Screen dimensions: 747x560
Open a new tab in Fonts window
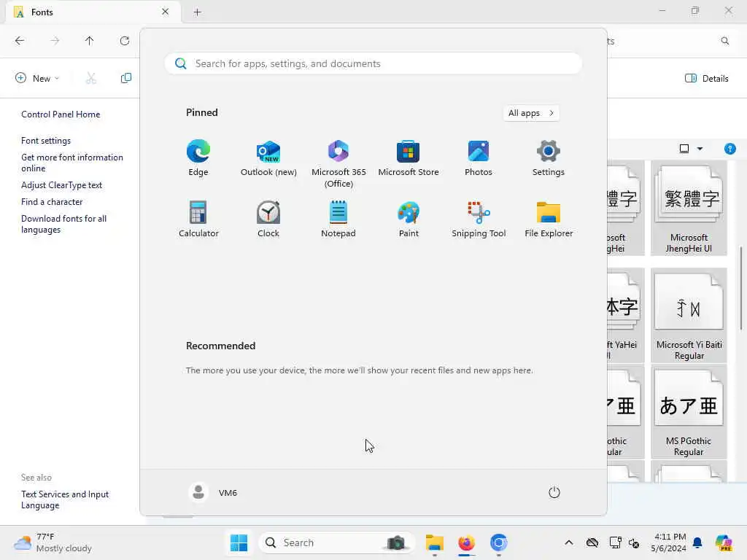(197, 12)
